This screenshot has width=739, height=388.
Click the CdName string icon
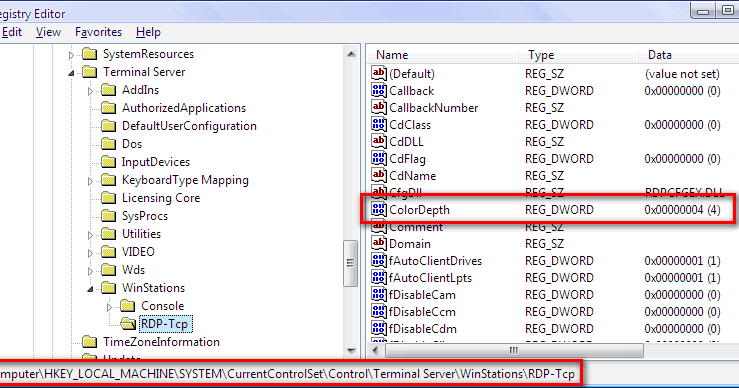coord(379,175)
